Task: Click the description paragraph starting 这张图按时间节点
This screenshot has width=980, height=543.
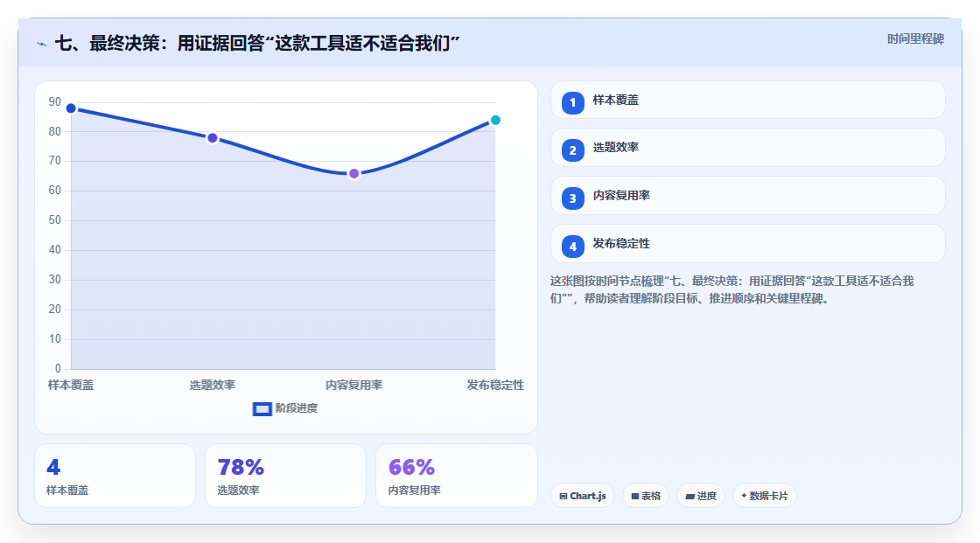Action: click(x=731, y=290)
